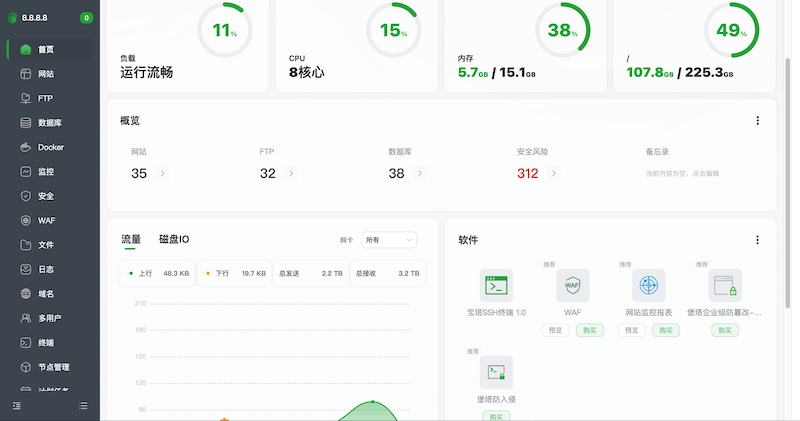This screenshot has height=421, width=800.
Task: Click the 堡塔企业级防篡改 icon
Action: point(725,286)
